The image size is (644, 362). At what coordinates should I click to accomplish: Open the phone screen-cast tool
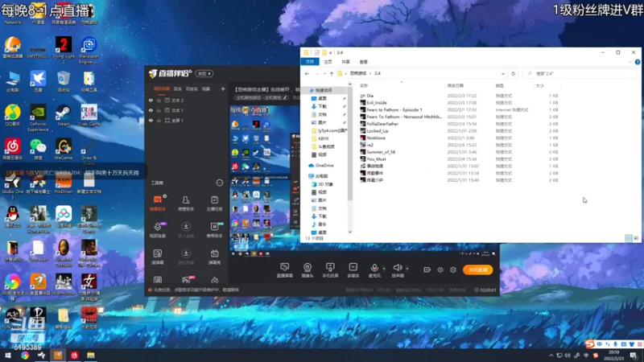330,270
